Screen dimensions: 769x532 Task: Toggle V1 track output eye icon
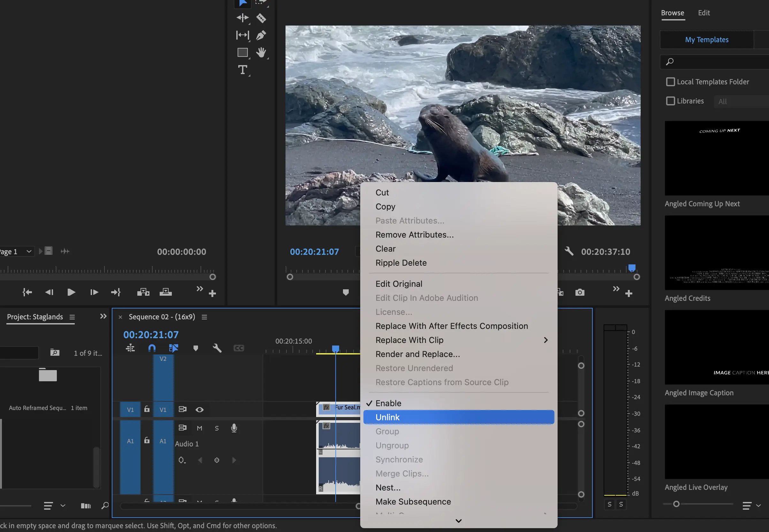click(x=199, y=410)
